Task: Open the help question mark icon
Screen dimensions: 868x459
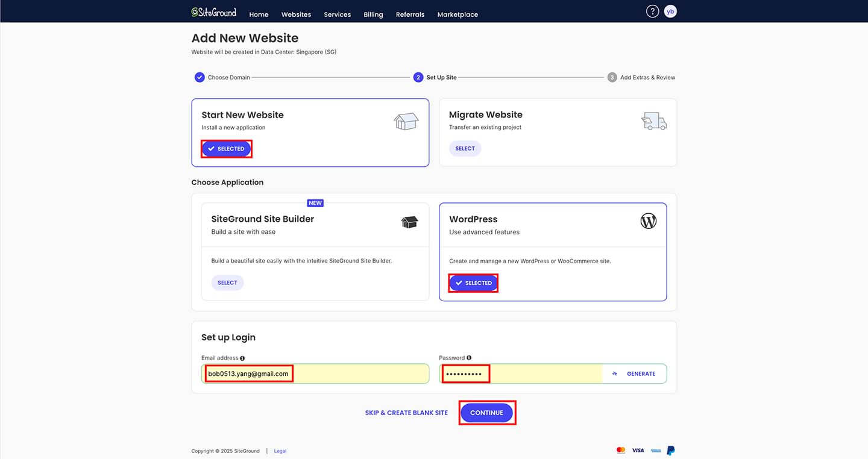Action: pos(652,11)
